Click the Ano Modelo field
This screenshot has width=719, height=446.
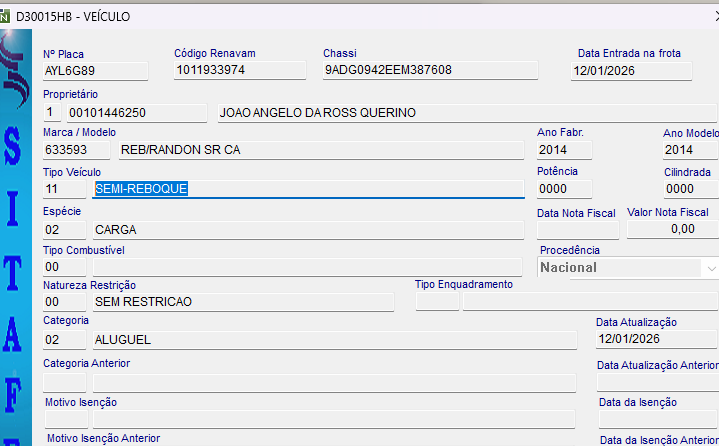689,150
